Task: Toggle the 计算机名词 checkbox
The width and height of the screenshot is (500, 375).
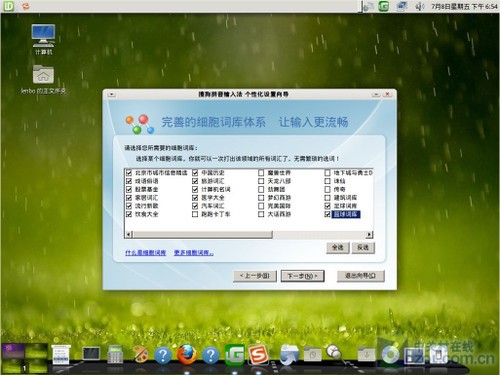Action: [195, 189]
